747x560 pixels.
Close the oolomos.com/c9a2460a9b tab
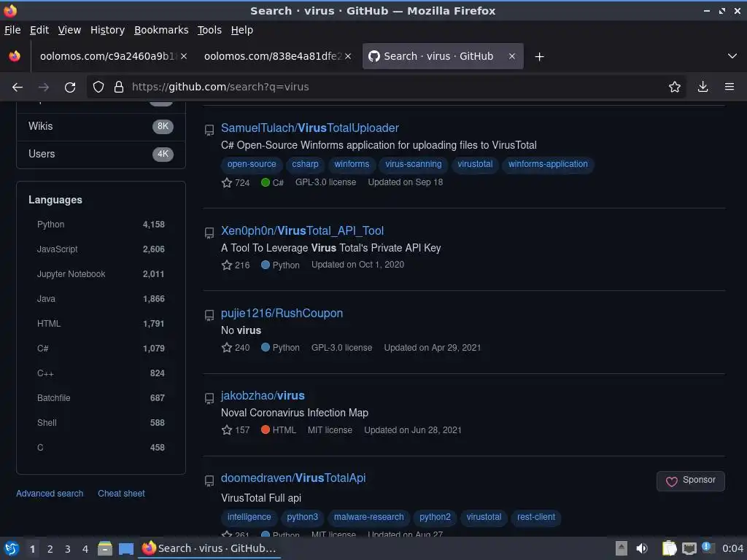(184, 56)
